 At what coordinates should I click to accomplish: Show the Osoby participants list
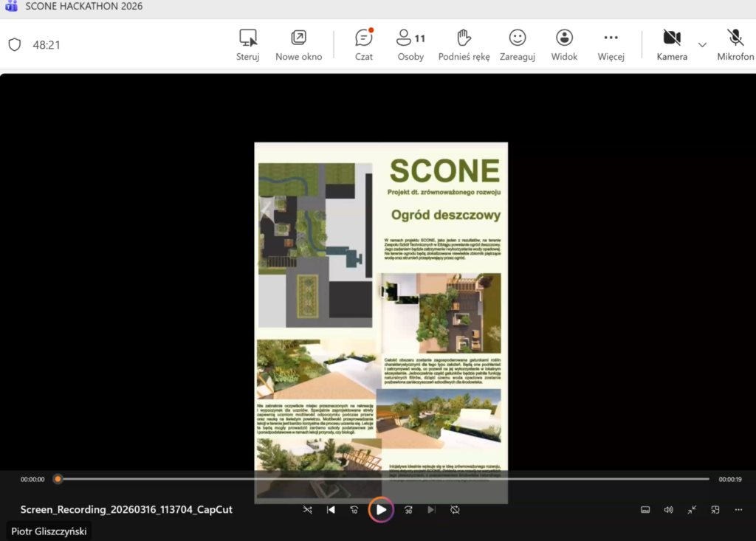tap(410, 44)
